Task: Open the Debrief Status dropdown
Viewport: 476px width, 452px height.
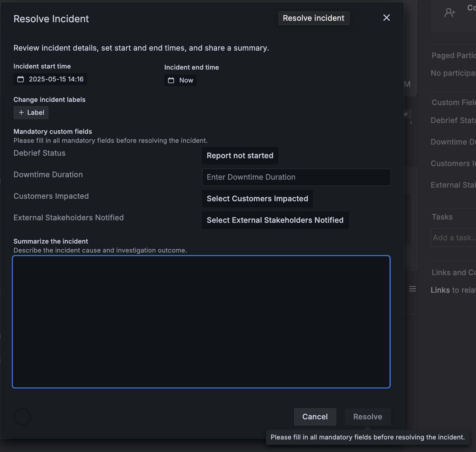Action: tap(240, 156)
